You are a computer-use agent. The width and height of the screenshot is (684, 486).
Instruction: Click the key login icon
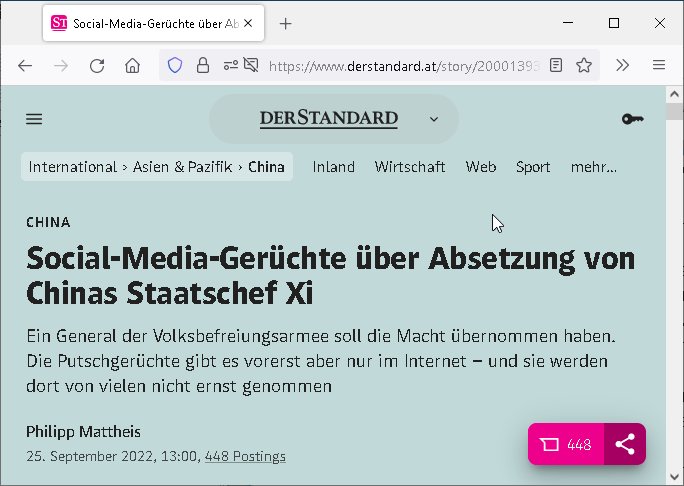coord(632,119)
